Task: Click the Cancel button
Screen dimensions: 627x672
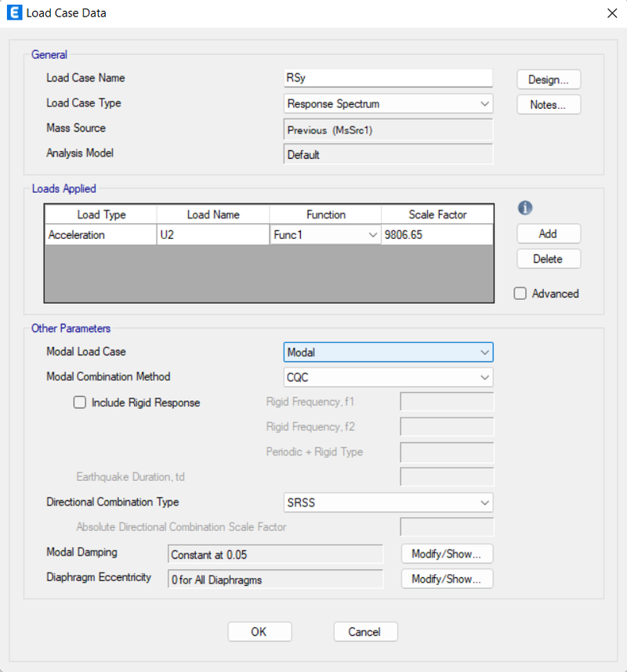Action: click(x=365, y=632)
